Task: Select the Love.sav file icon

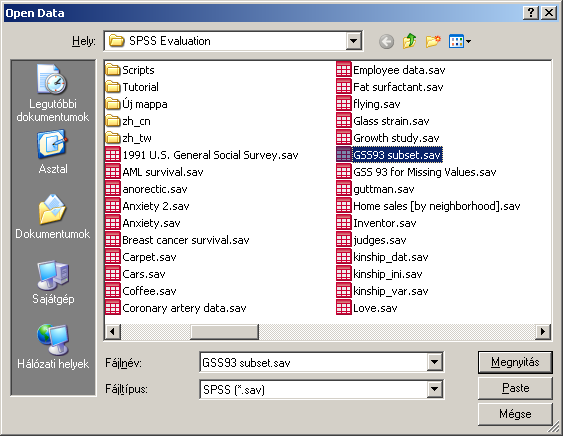Action: (344, 308)
